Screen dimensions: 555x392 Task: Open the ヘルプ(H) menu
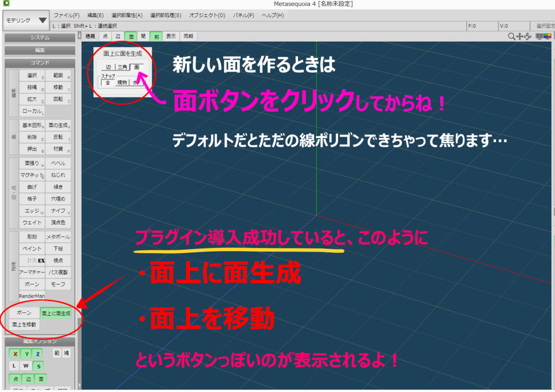pyautogui.click(x=273, y=15)
